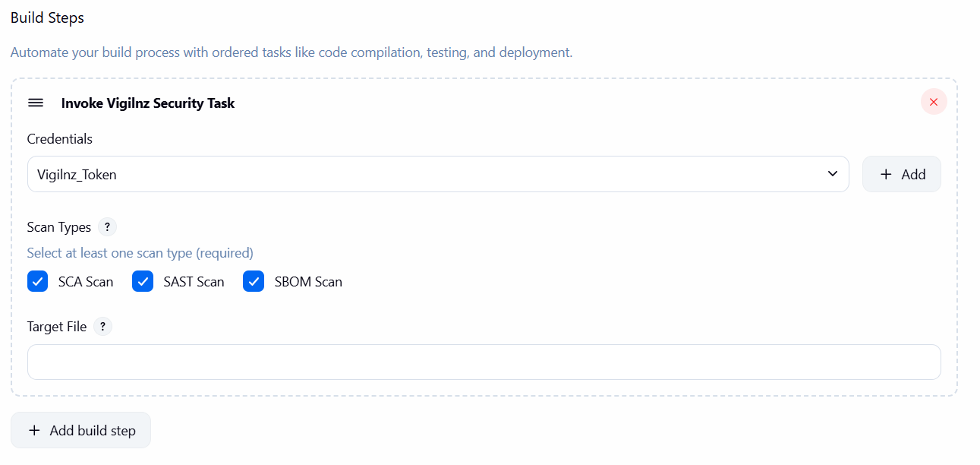
Task: Click the SBOM Scan label text
Action: [308, 282]
